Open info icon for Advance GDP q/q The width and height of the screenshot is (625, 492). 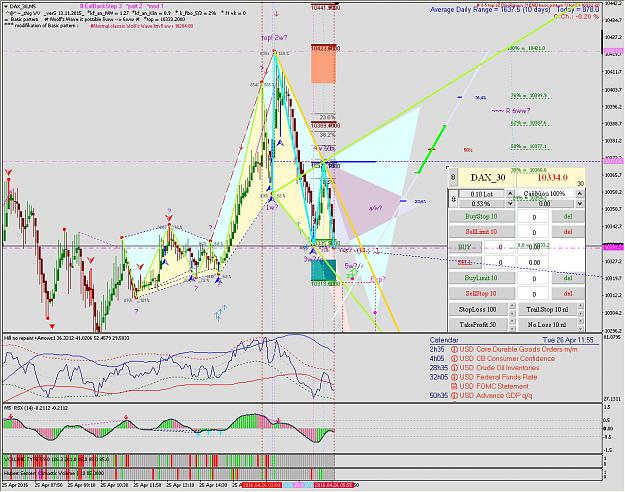[x=454, y=396]
